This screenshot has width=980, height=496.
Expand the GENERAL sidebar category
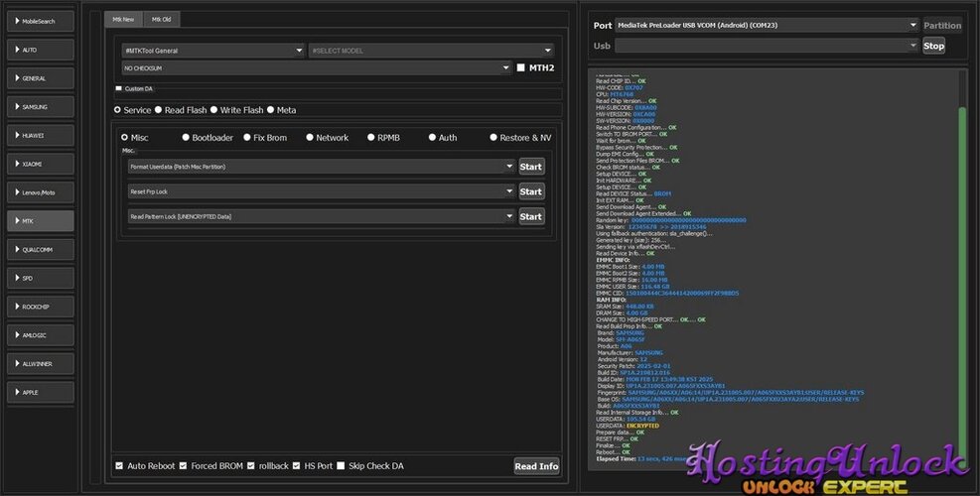pyautogui.click(x=41, y=78)
